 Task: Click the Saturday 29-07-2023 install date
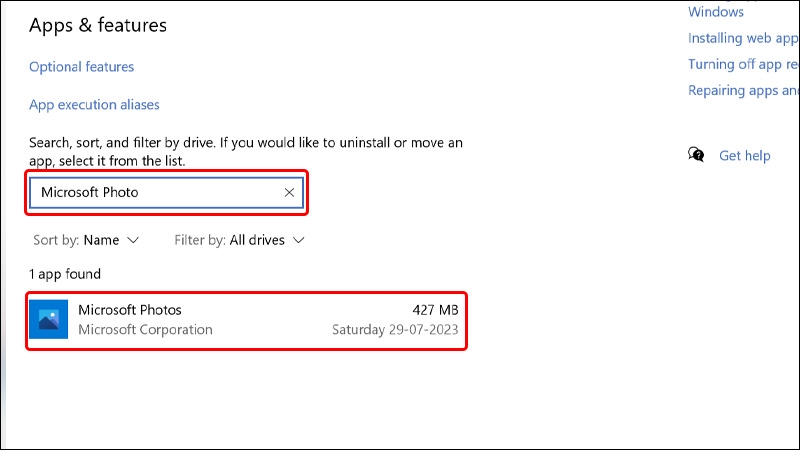tap(395, 330)
